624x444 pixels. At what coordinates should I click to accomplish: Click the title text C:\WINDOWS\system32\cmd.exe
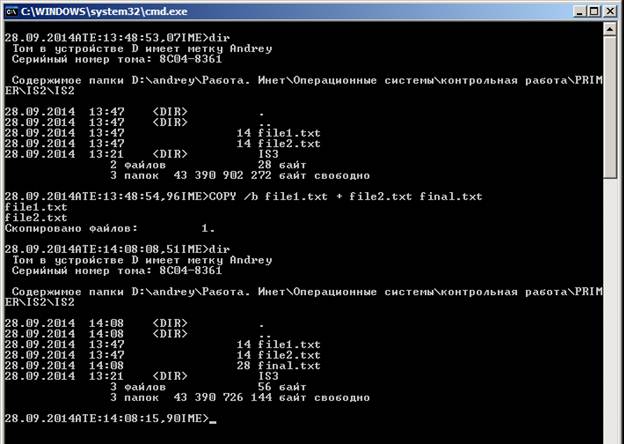(x=104, y=12)
